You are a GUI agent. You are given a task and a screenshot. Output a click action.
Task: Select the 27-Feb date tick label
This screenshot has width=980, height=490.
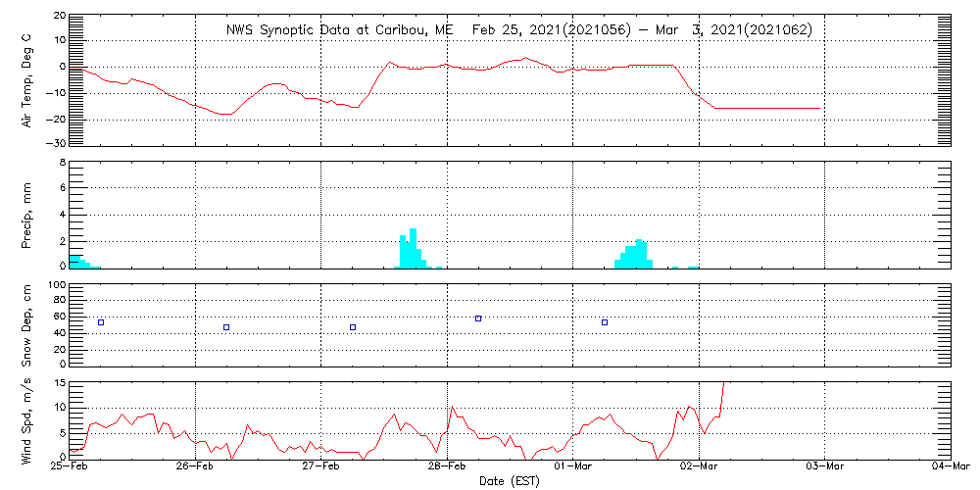coord(321,468)
